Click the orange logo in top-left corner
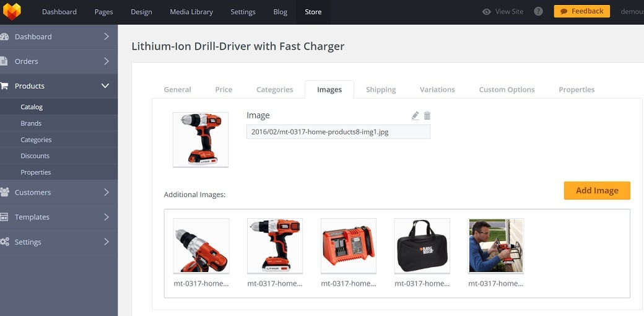 12,12
